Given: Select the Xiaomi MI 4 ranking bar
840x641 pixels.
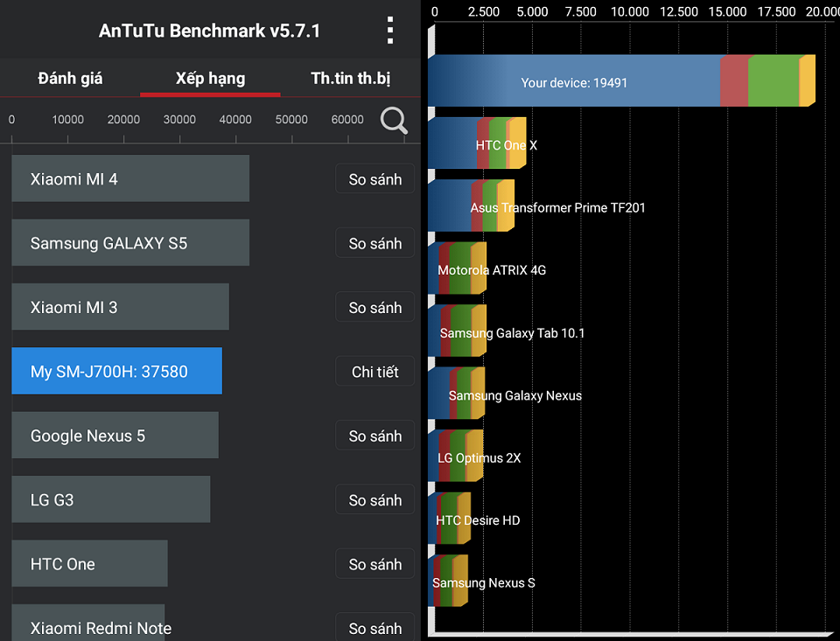Looking at the screenshot, I should 130,178.
